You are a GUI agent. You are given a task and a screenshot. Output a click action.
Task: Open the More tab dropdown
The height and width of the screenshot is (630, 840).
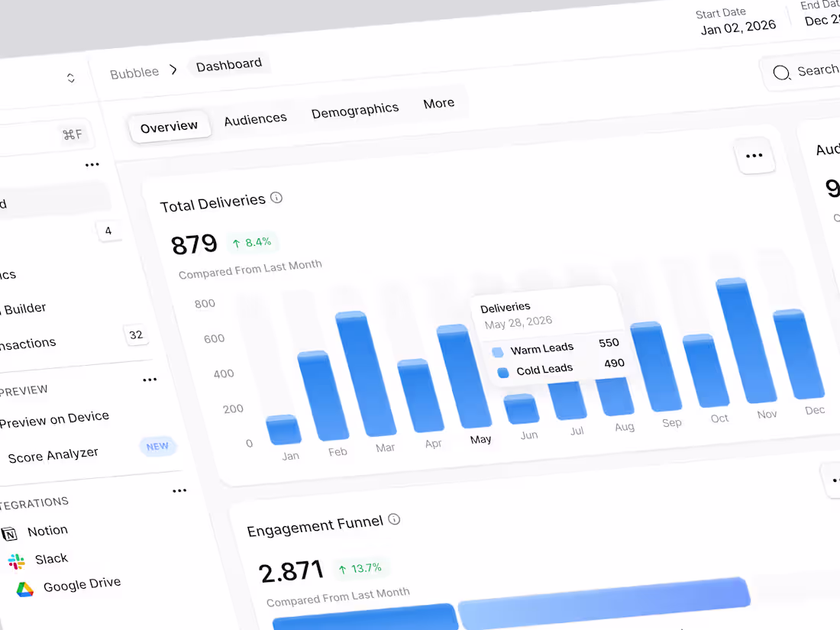pos(438,102)
